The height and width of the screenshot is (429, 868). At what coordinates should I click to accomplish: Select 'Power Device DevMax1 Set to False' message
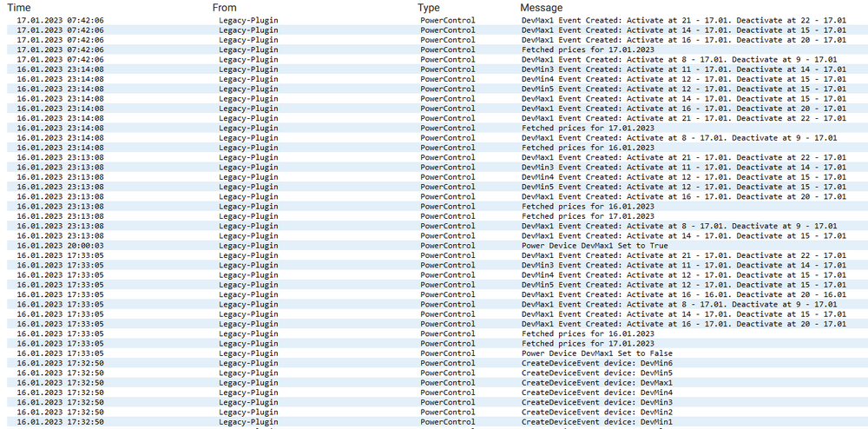pyautogui.click(x=596, y=353)
